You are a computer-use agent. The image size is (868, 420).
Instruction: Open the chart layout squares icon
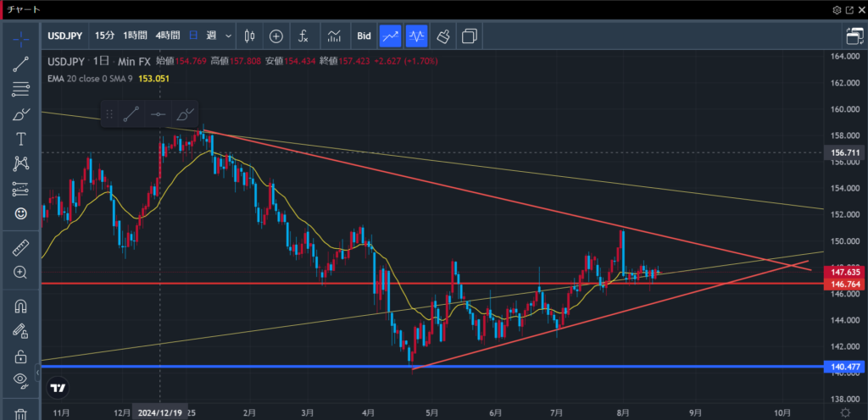470,36
